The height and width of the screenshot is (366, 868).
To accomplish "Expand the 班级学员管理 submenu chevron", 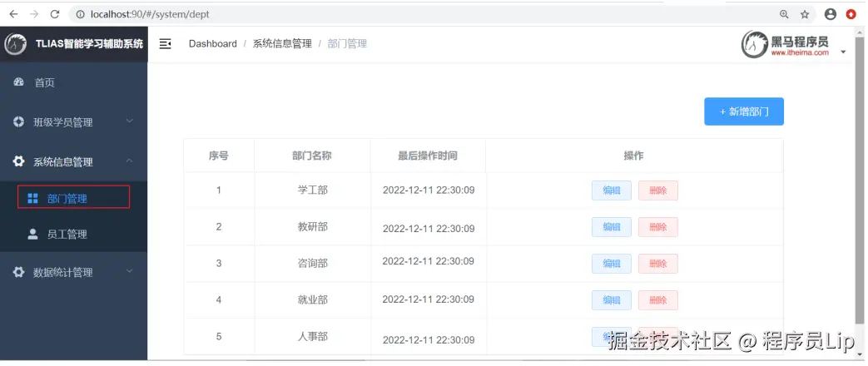I will (x=130, y=121).
